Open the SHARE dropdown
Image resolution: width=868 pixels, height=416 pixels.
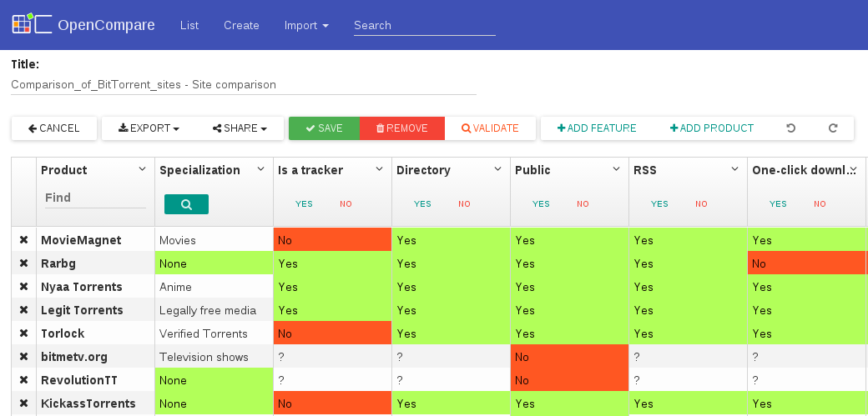pos(240,128)
